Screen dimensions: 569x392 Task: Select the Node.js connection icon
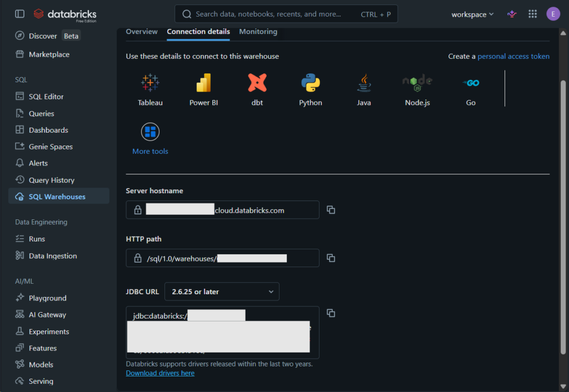click(417, 83)
